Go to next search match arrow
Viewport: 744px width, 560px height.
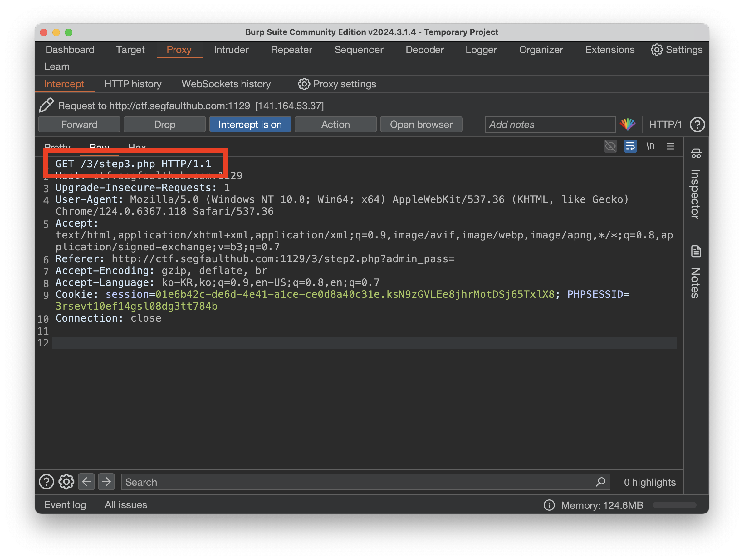coord(106,482)
